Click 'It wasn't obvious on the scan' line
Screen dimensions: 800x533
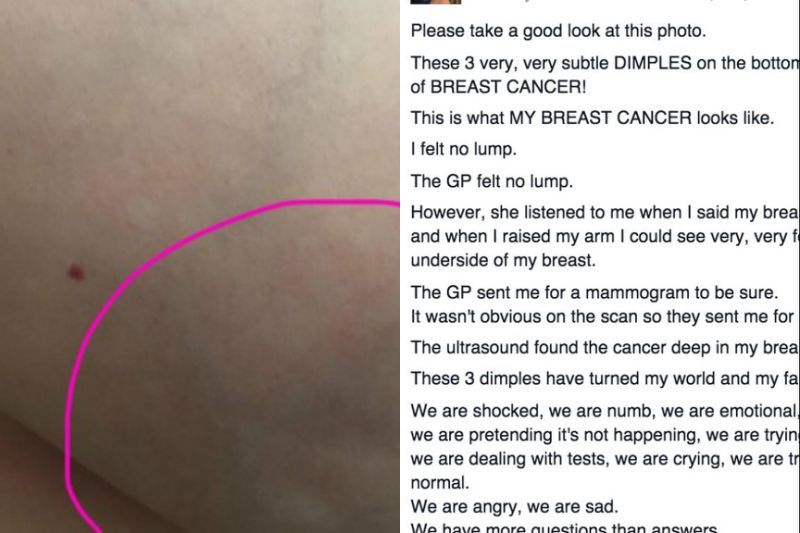tap(603, 317)
